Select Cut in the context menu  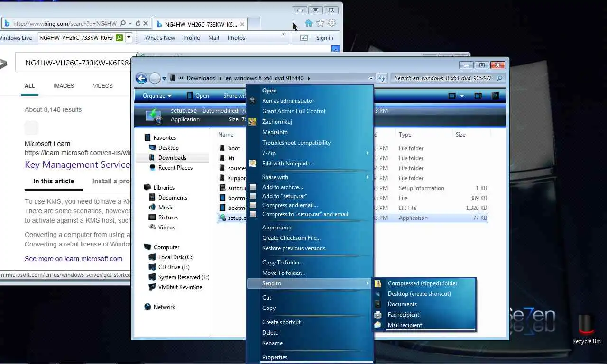pos(267,298)
